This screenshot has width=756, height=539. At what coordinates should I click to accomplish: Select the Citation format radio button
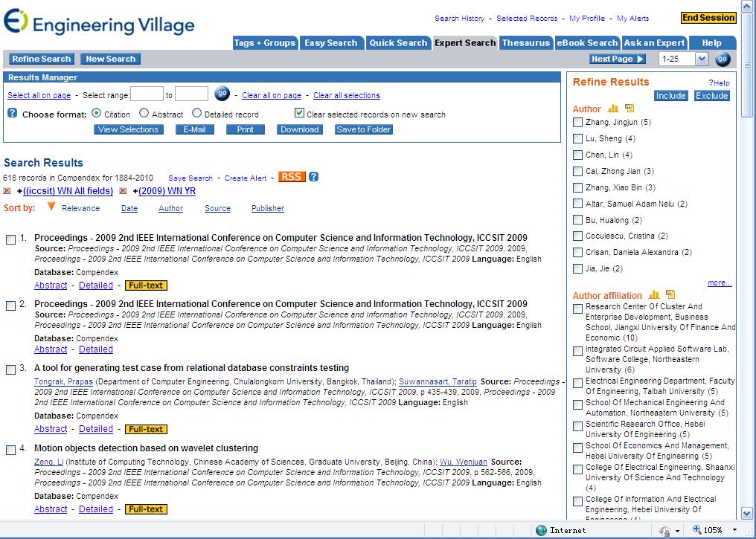pyautogui.click(x=97, y=113)
